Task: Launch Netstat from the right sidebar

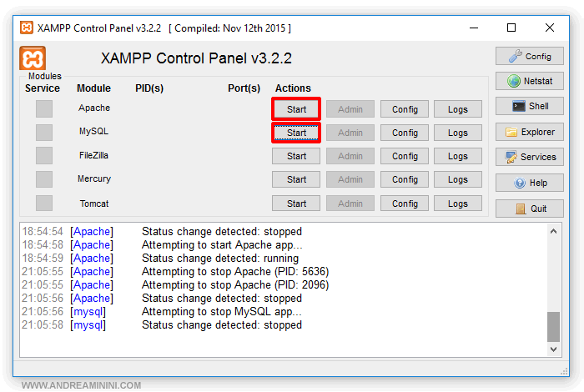Action: (530, 82)
